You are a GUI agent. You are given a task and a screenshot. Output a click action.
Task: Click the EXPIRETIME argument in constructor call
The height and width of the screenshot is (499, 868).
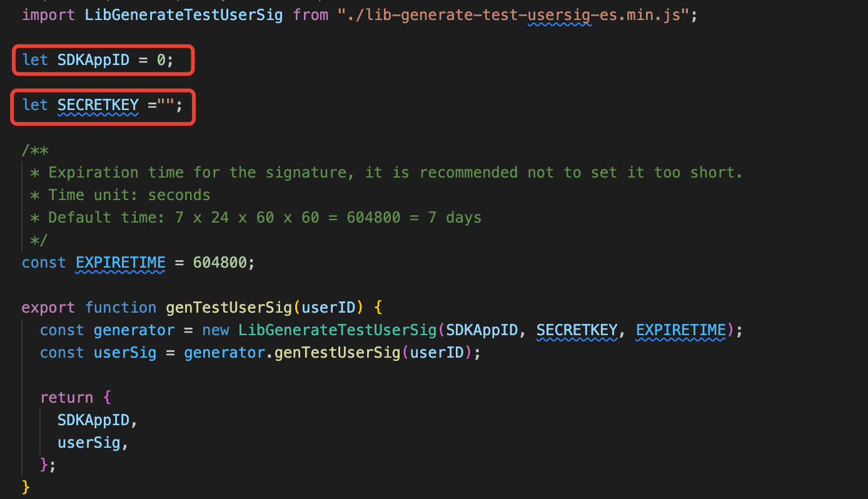pos(680,330)
